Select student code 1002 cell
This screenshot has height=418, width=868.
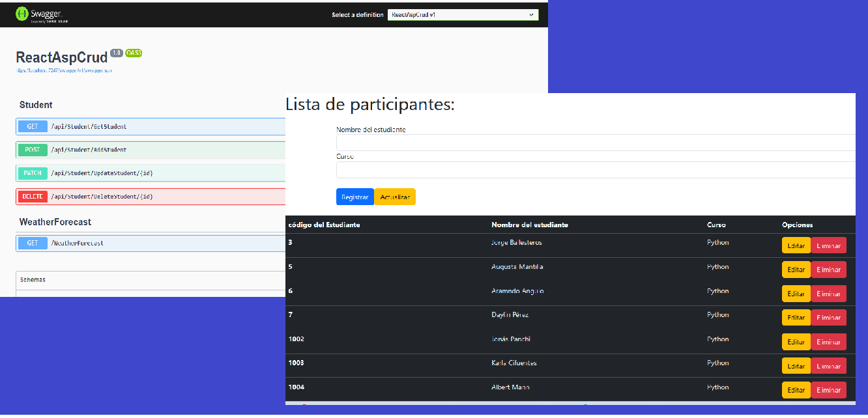(x=296, y=339)
